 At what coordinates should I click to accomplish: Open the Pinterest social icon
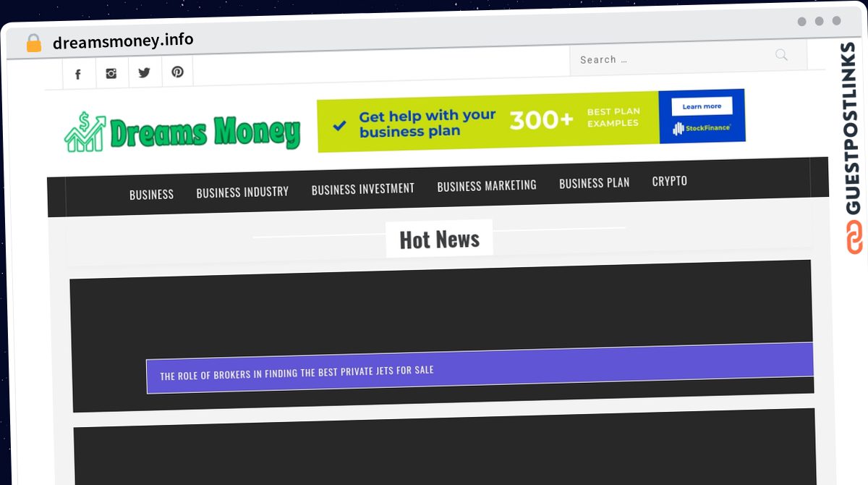click(177, 72)
